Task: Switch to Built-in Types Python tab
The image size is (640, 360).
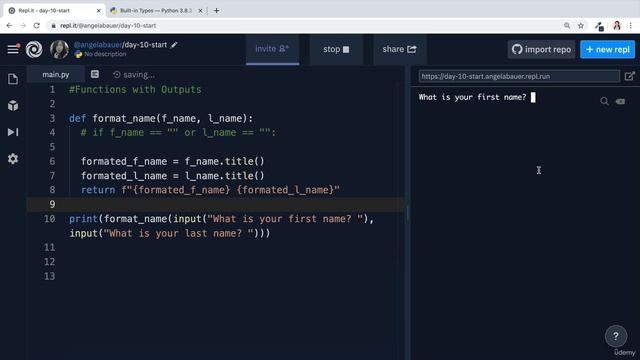Action: point(156,11)
